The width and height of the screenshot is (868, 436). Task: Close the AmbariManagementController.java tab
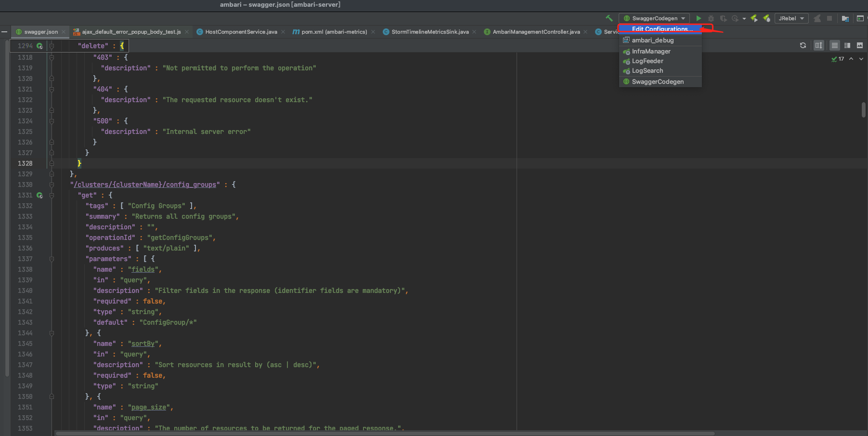[x=585, y=32]
